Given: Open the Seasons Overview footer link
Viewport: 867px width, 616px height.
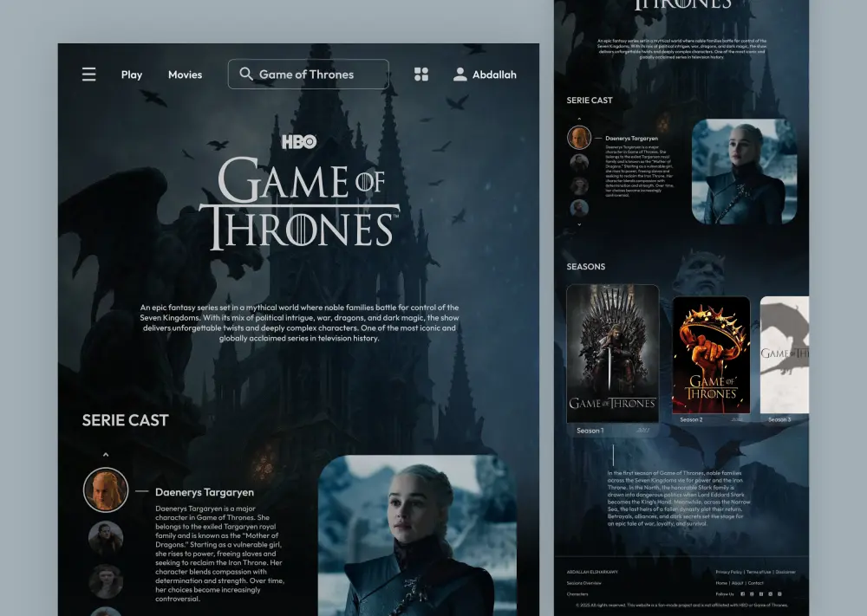Looking at the screenshot, I should 583,583.
